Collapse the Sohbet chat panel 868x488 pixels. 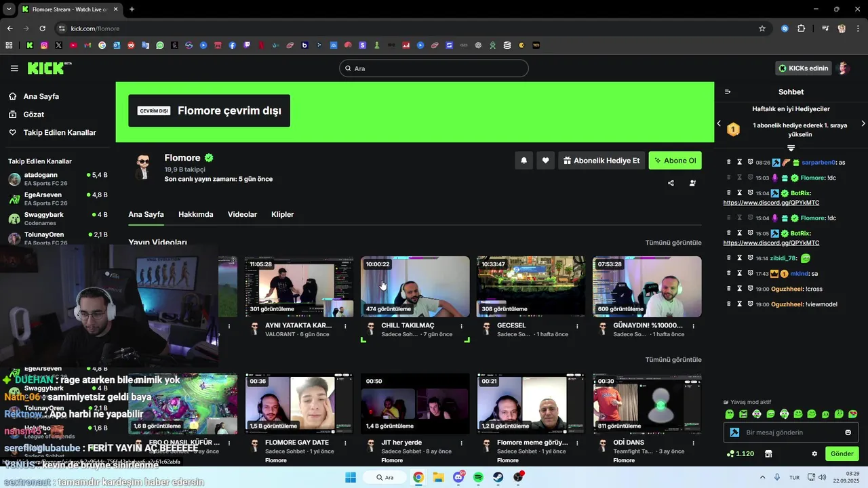[x=728, y=92]
